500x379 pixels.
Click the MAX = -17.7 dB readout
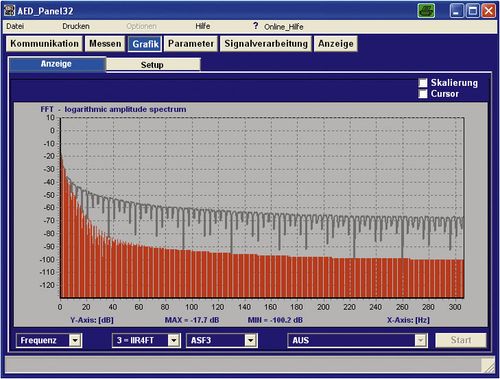(x=192, y=320)
